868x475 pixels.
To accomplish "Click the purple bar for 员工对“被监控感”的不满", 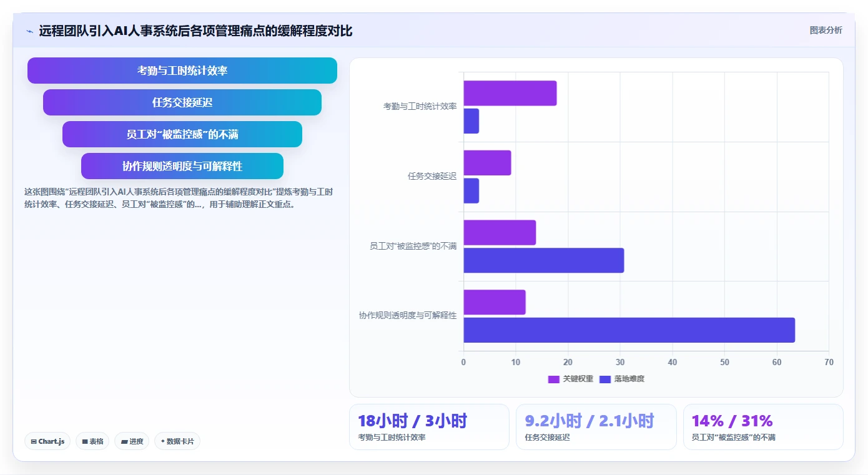I will tap(500, 233).
